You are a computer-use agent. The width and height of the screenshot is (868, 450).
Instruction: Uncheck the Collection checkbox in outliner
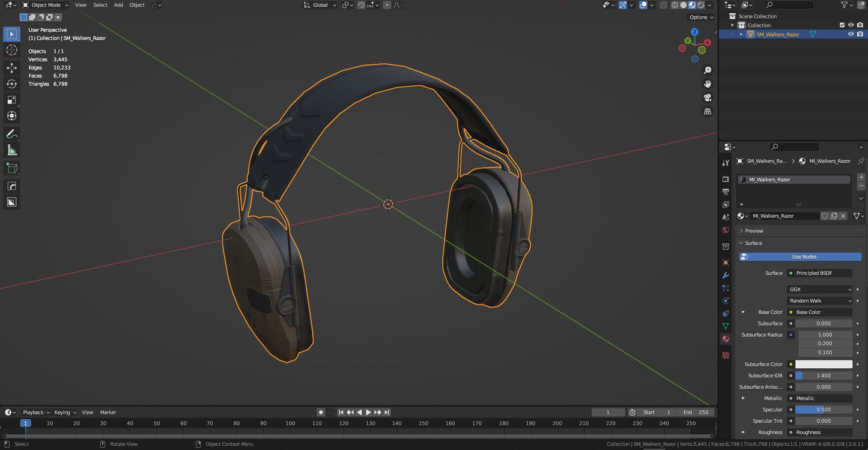(842, 25)
